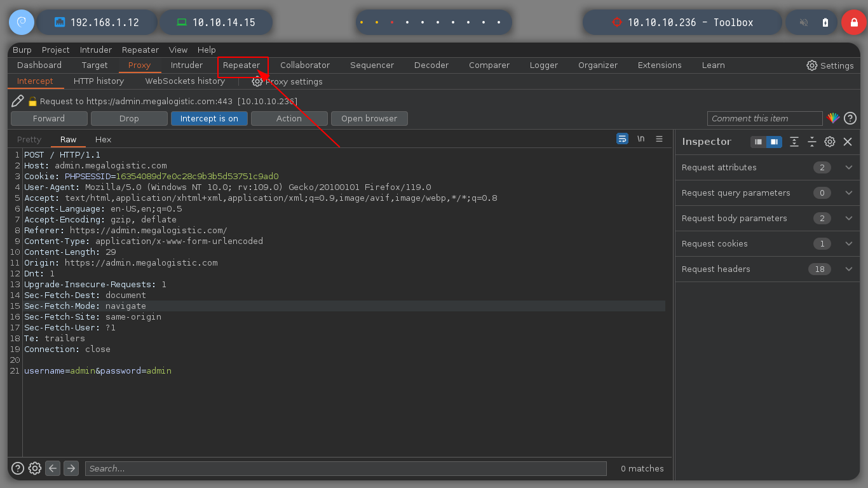Click the ethernet 192.168.1.12 indicator
Viewport: 868px width, 488px height.
click(x=97, y=22)
